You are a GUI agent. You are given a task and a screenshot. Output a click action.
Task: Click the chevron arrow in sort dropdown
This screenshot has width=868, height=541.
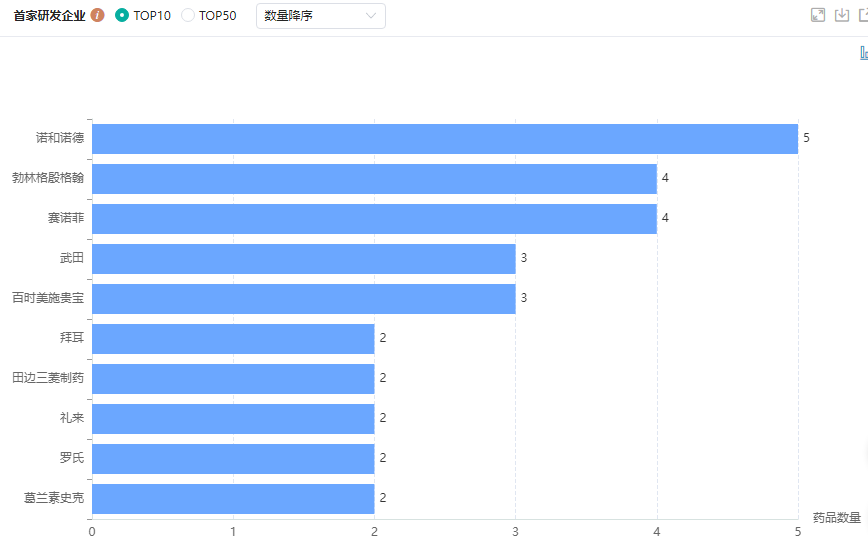click(x=371, y=16)
